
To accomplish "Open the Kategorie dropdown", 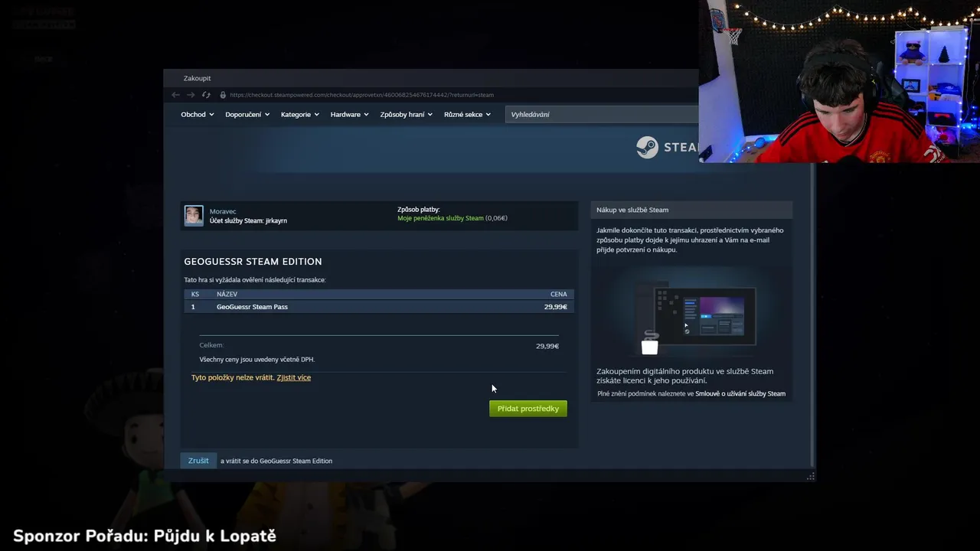I will pyautogui.click(x=299, y=114).
